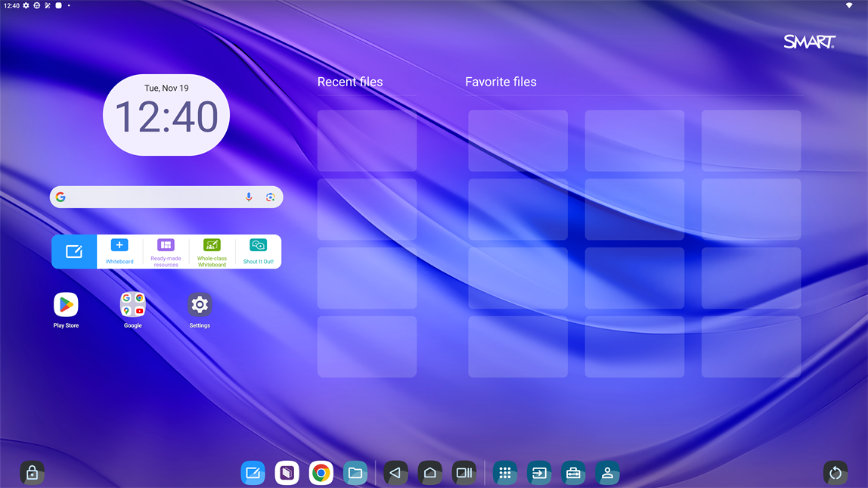Click the reset icon at bottom right
The height and width of the screenshot is (488, 868).
835,473
